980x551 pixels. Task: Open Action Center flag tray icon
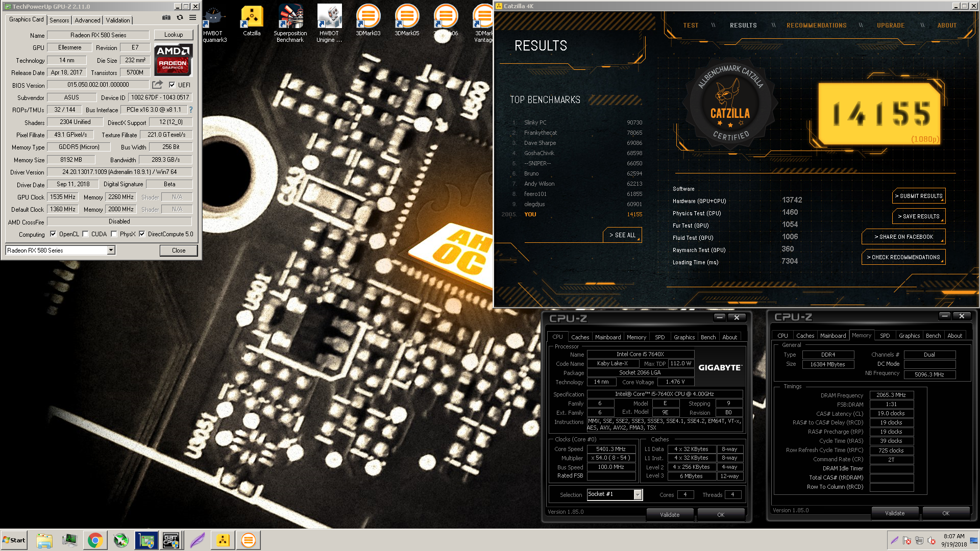(x=907, y=540)
